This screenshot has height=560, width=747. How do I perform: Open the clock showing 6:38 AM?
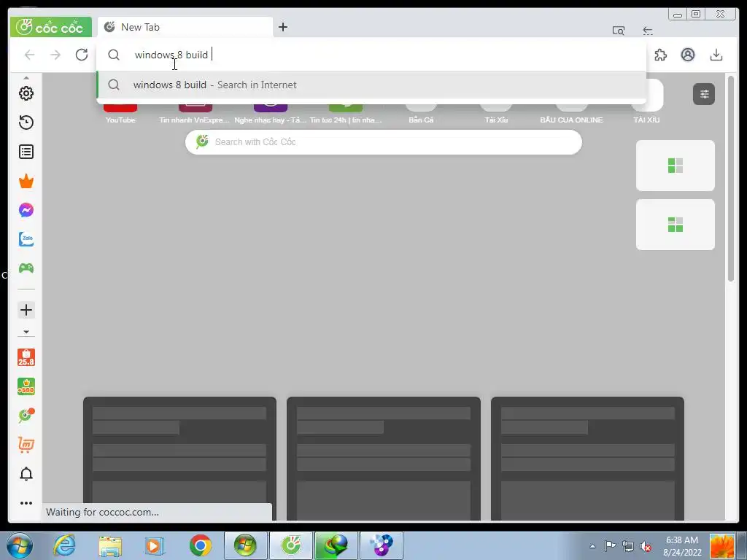coord(682,546)
